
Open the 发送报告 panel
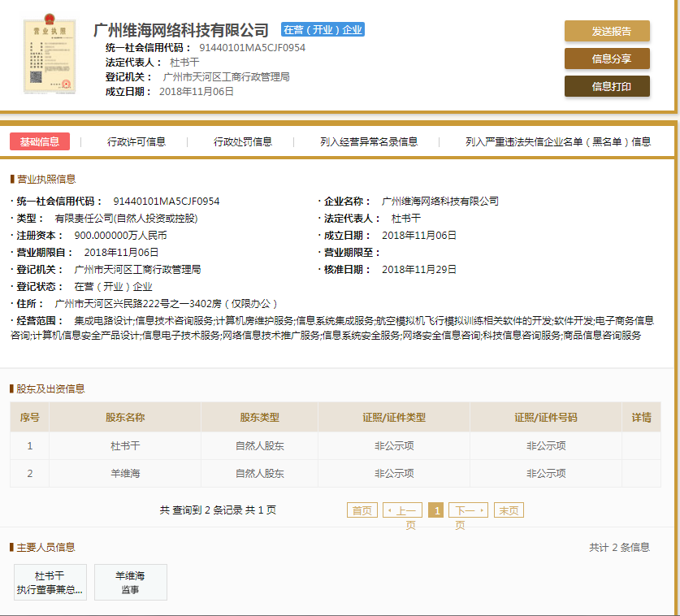[x=607, y=31]
